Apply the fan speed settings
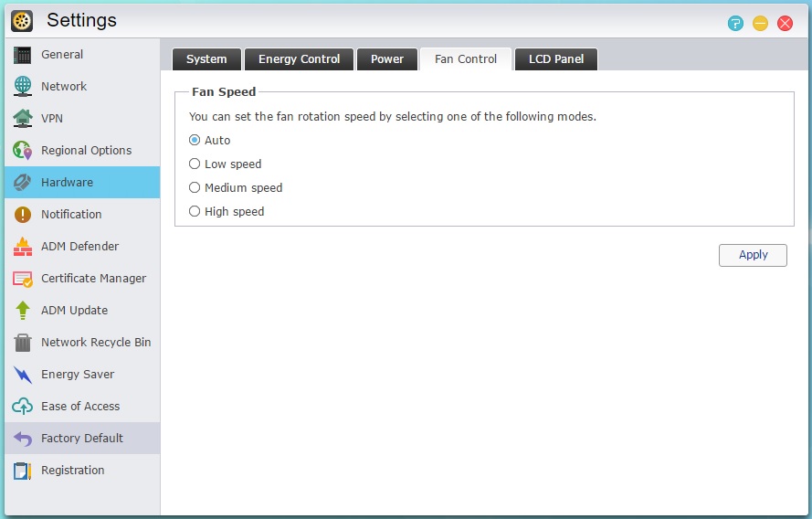The image size is (812, 519). pos(753,255)
